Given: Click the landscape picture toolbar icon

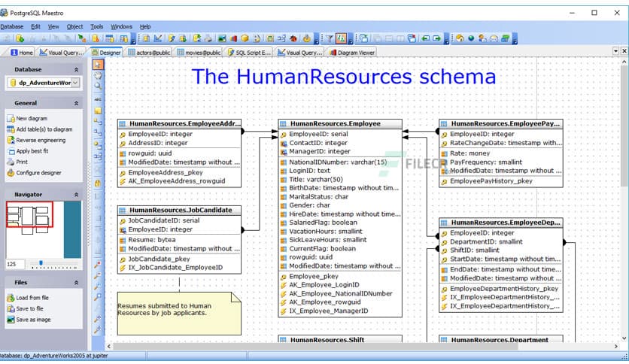Looking at the screenshot, I should pyautogui.click(x=222, y=38).
